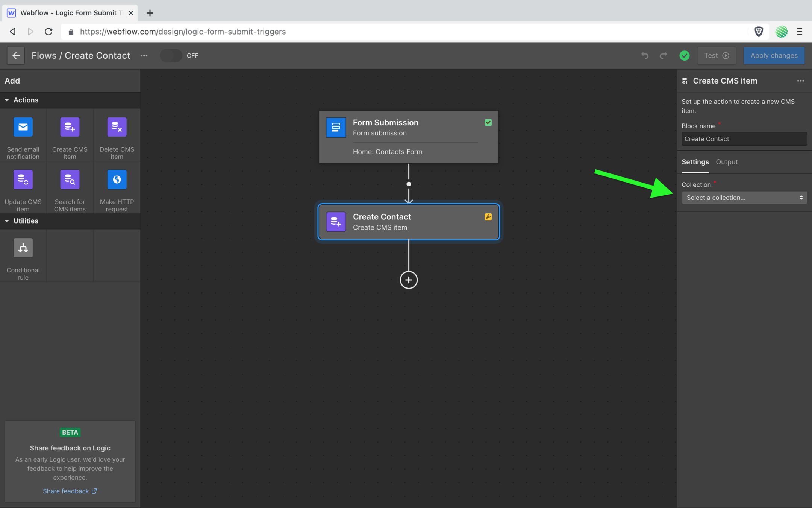Close the Webflow browser tab
812x508 pixels.
click(x=130, y=13)
